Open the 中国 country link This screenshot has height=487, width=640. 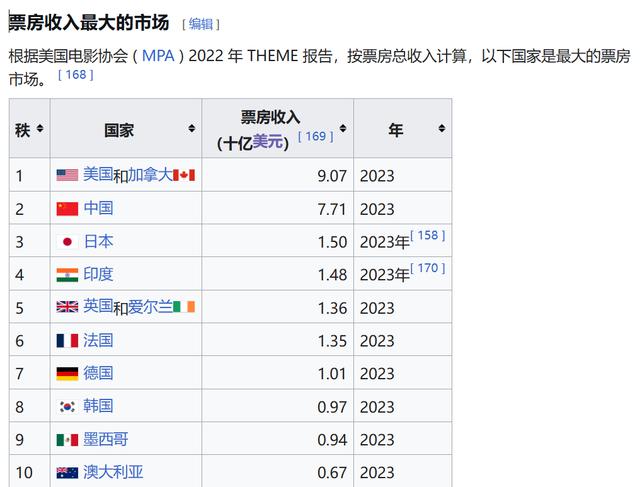point(98,208)
